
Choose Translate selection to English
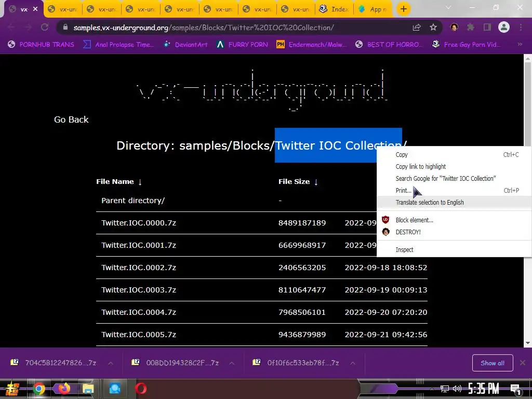[x=454, y=202]
